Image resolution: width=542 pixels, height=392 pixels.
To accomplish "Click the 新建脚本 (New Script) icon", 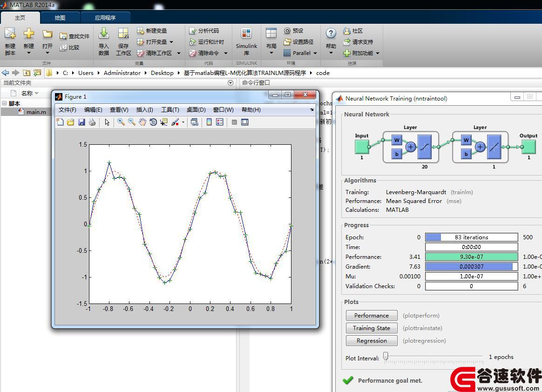I will tap(10, 41).
